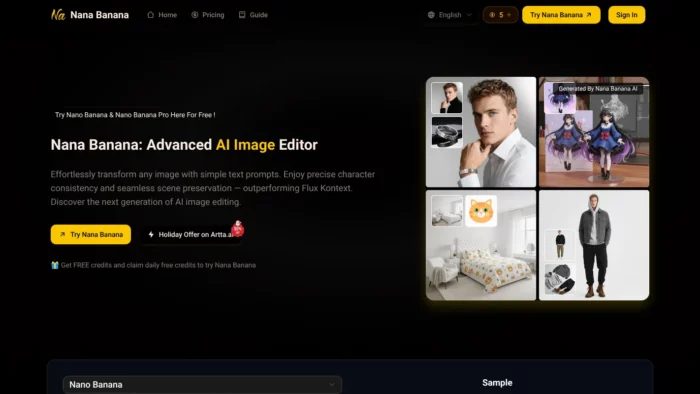
Task: Click the orange cat face thumbnail
Action: pos(481,211)
